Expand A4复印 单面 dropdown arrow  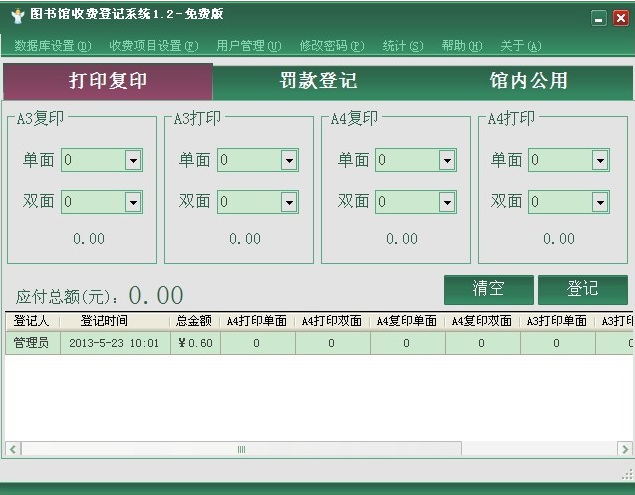[x=447, y=160]
